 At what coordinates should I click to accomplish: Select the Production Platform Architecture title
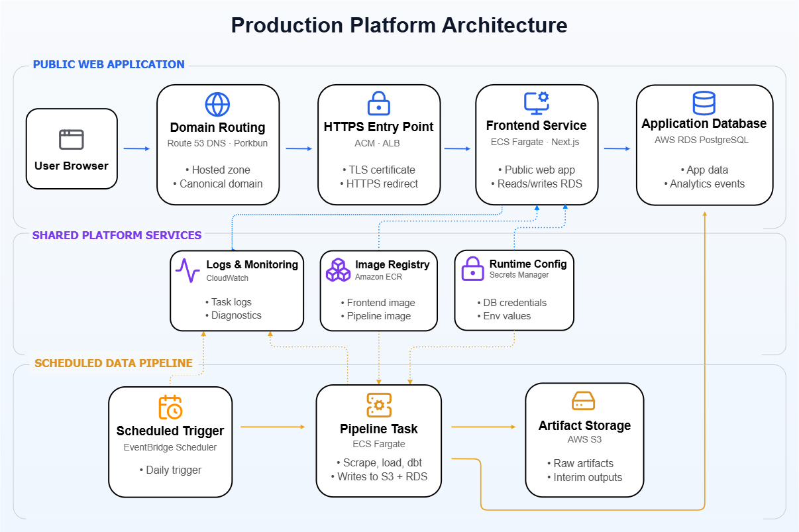[x=399, y=25]
